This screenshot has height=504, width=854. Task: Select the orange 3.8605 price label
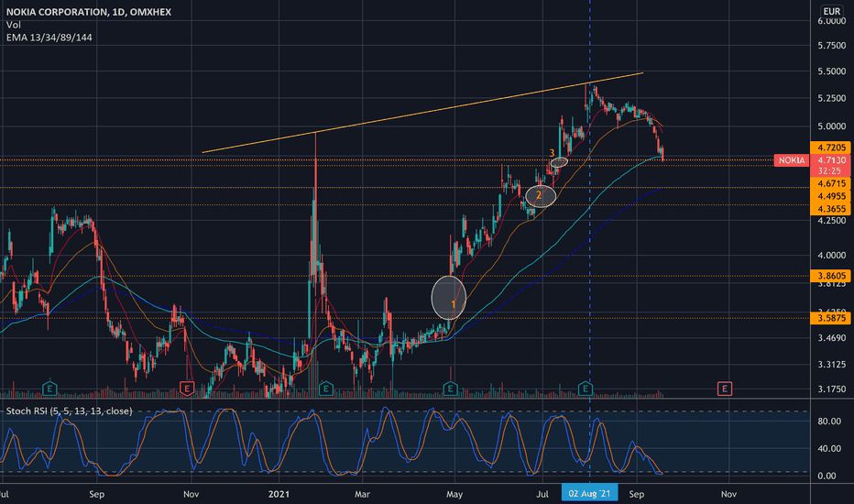coord(831,276)
